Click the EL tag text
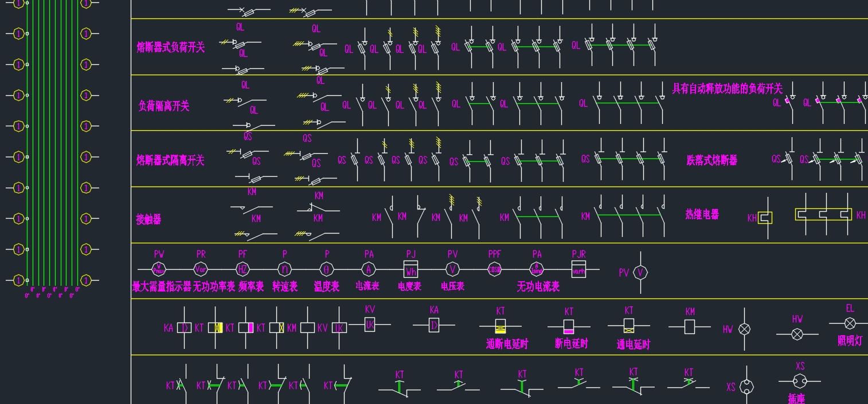The image size is (868, 404). coord(850,308)
